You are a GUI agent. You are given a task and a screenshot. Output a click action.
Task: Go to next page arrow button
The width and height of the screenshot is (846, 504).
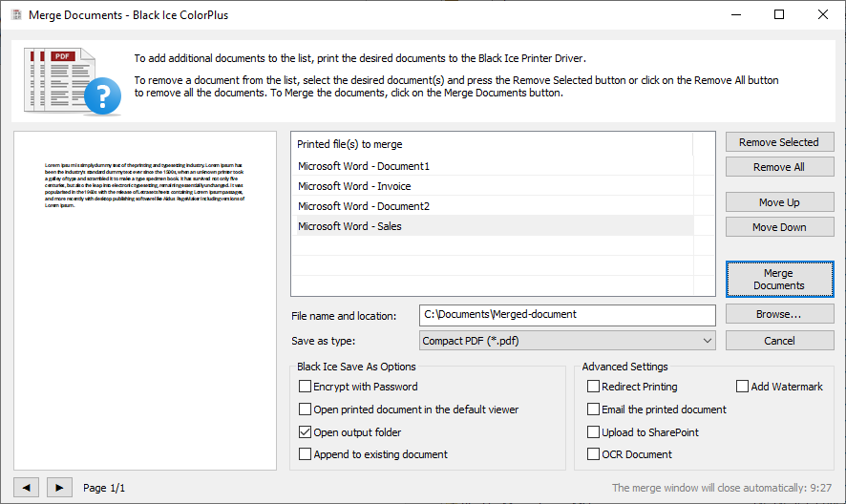tap(59, 488)
